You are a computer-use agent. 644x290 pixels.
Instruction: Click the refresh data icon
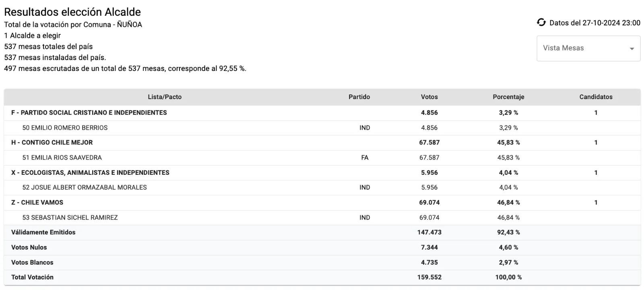coord(541,23)
